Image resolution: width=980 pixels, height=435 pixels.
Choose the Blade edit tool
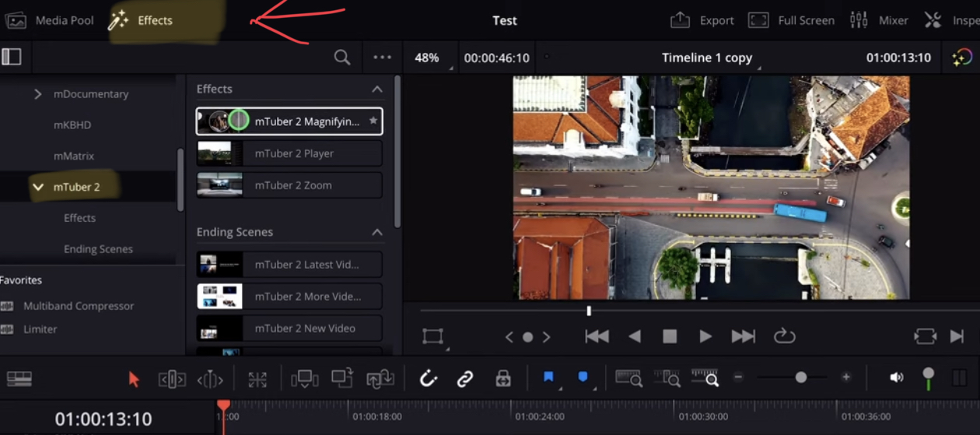tap(257, 379)
